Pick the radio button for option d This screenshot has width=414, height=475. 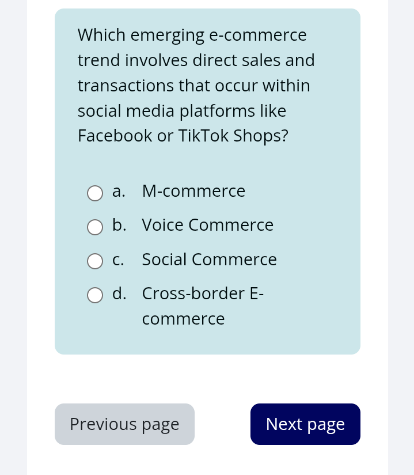pyautogui.click(x=95, y=295)
